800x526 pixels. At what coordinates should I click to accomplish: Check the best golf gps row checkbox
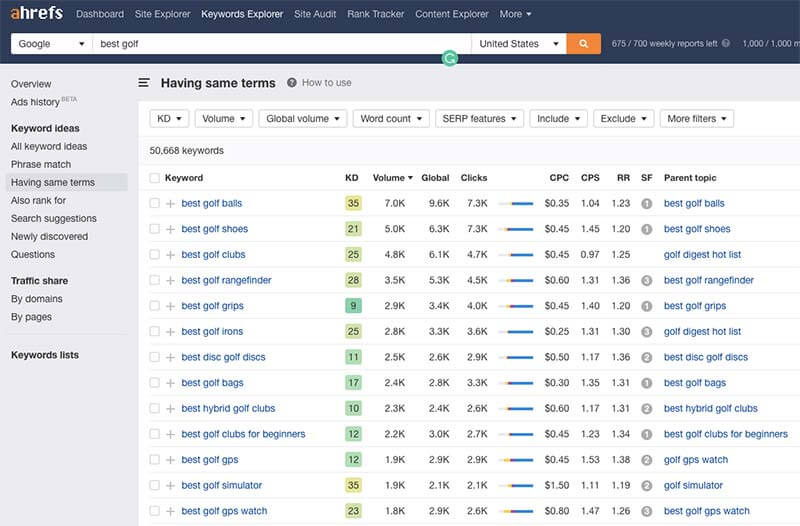154,459
